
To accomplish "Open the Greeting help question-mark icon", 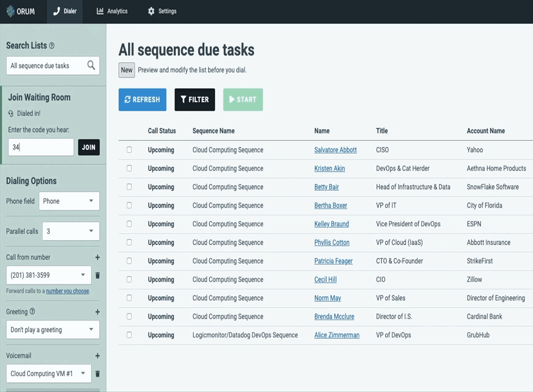I will tap(32, 311).
